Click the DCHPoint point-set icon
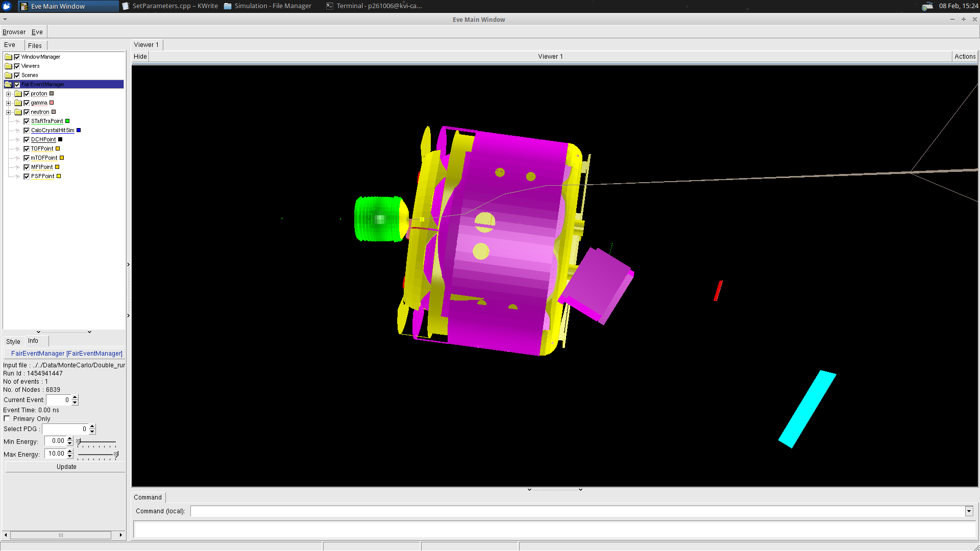This screenshot has width=980, height=551. click(18, 140)
